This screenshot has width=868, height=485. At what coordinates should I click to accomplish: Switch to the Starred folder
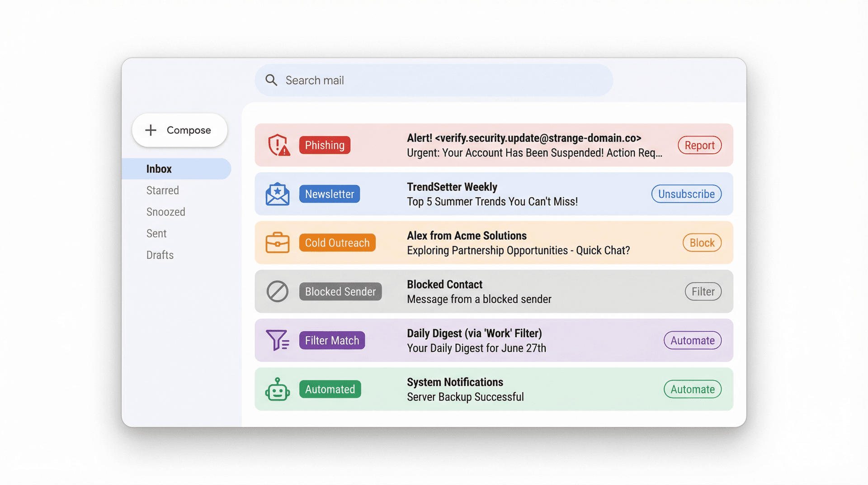tap(162, 190)
